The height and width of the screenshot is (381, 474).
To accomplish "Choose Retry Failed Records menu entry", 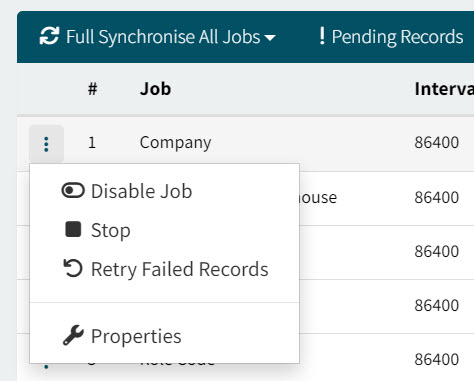I will pyautogui.click(x=166, y=269).
